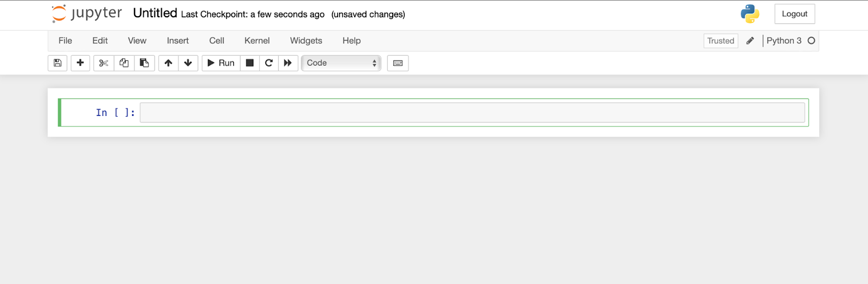Insert a cell below with plus icon
This screenshot has width=868, height=284.
80,63
